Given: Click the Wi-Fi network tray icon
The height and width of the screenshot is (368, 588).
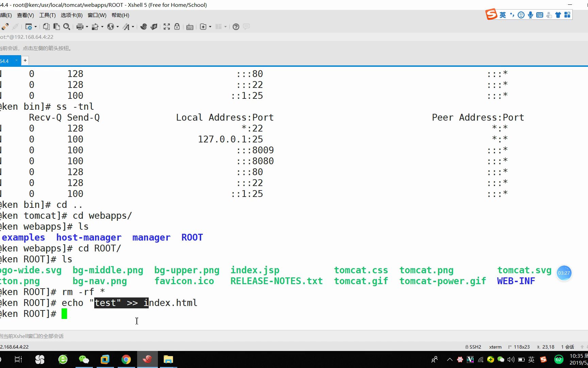Looking at the screenshot, I should click(480, 359).
